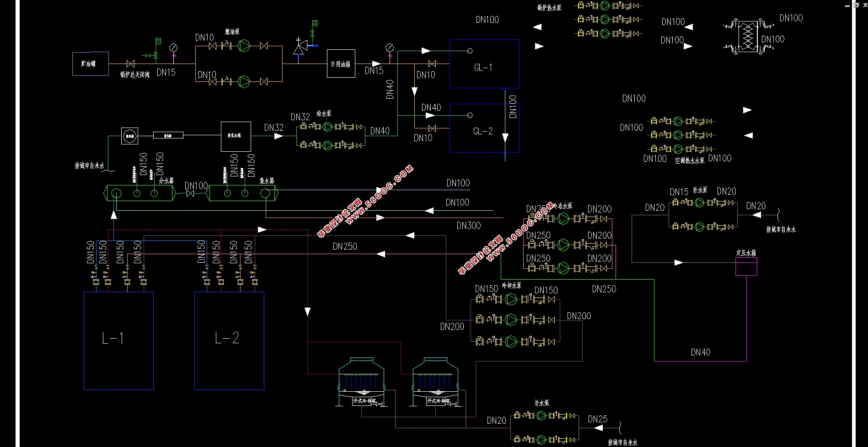The image size is (868, 447).
Task: Click the DN250 label on the long horizontal pipe
Action: [x=345, y=246]
